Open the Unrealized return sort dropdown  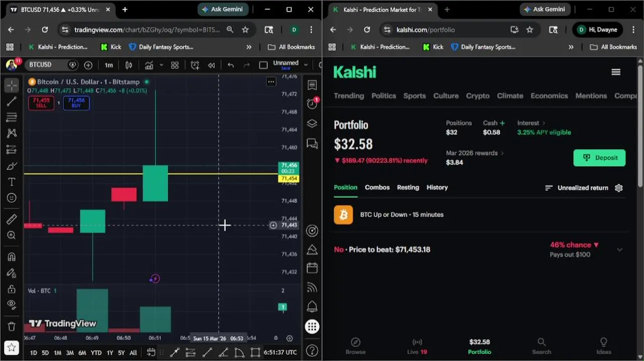(x=577, y=188)
